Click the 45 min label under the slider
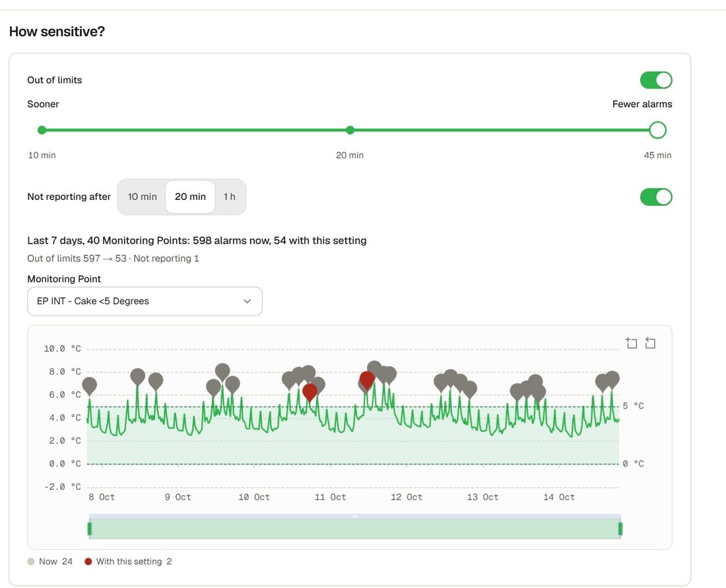 (x=657, y=156)
